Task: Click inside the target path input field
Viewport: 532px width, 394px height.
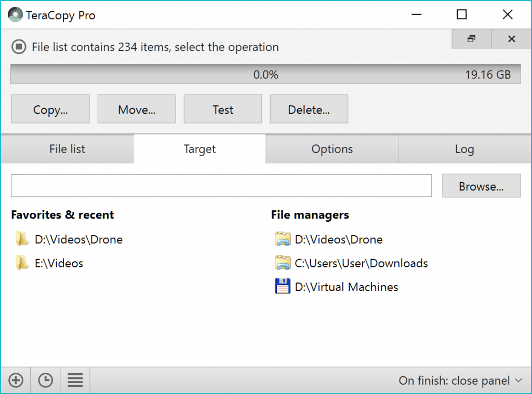Action: pyautogui.click(x=221, y=185)
